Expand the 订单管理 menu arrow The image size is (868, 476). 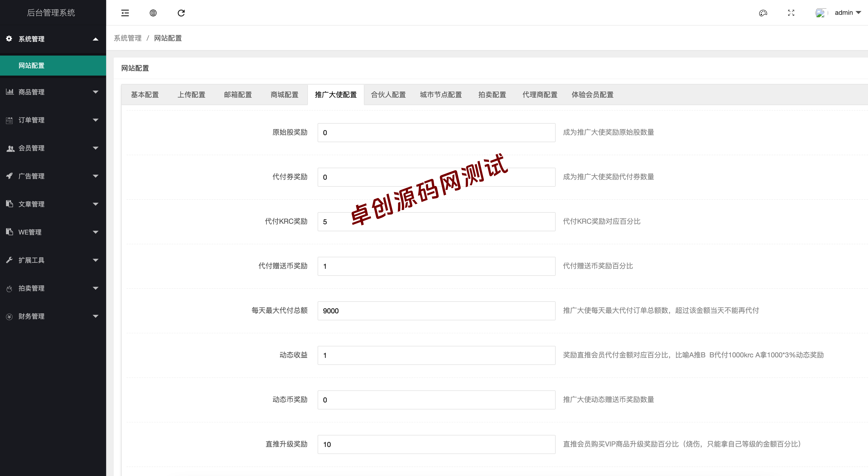point(96,120)
